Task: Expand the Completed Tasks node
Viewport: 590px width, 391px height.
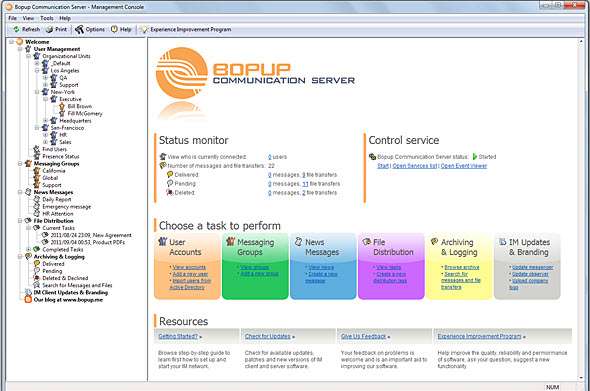Action: click(29, 250)
